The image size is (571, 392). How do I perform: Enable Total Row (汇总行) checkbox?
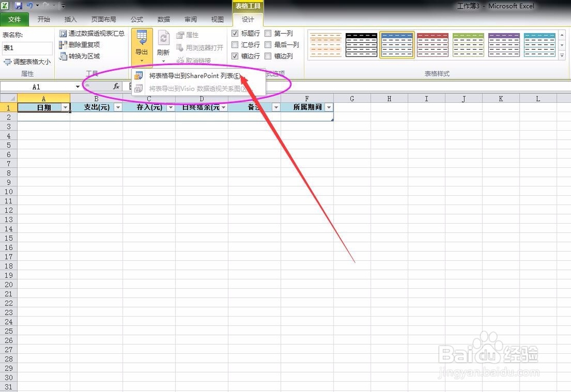point(235,45)
